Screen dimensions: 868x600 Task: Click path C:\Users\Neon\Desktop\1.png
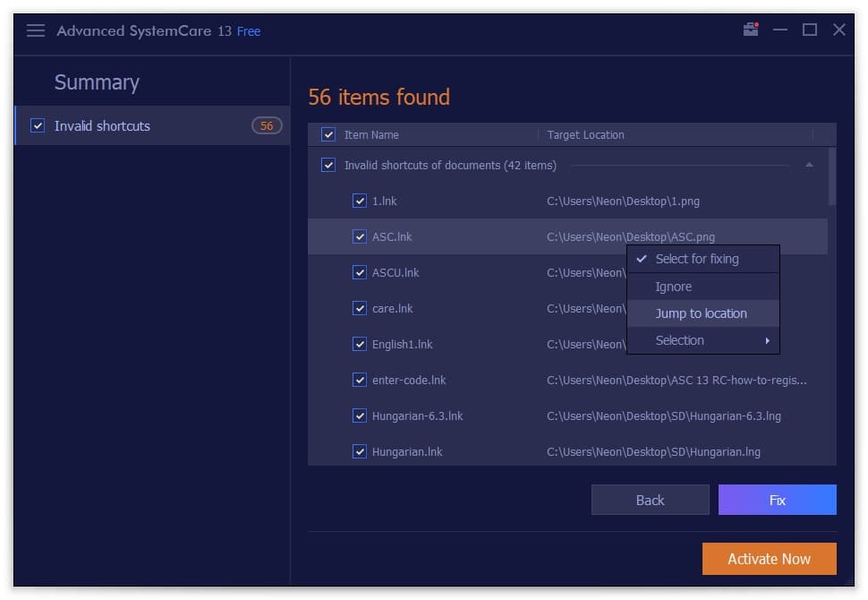tap(624, 201)
